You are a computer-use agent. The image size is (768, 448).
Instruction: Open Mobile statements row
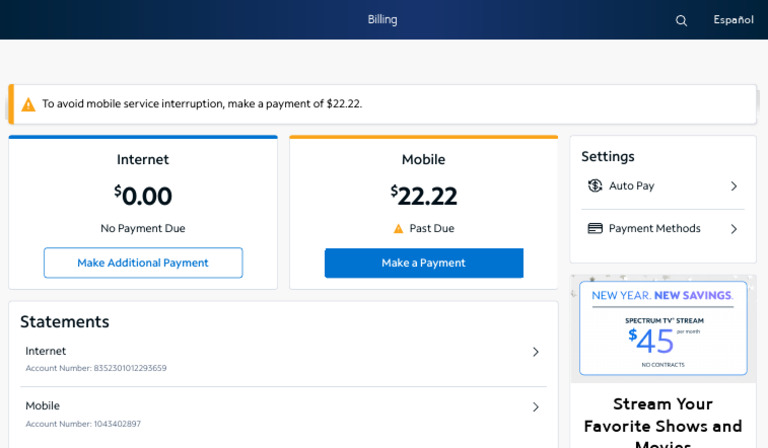(283, 414)
